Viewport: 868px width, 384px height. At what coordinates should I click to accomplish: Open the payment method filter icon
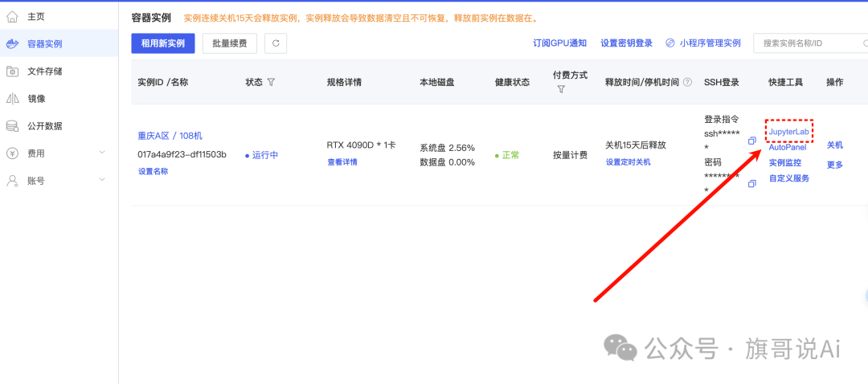pyautogui.click(x=560, y=89)
